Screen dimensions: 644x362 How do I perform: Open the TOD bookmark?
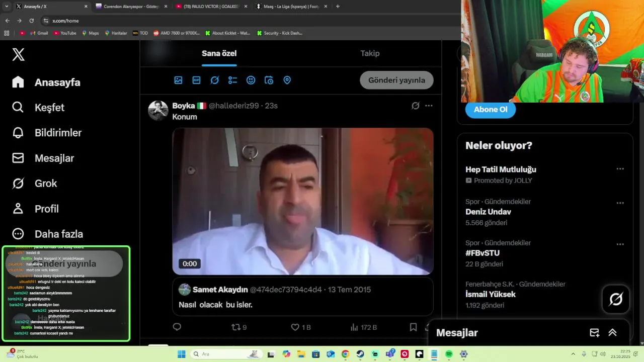coord(140,33)
